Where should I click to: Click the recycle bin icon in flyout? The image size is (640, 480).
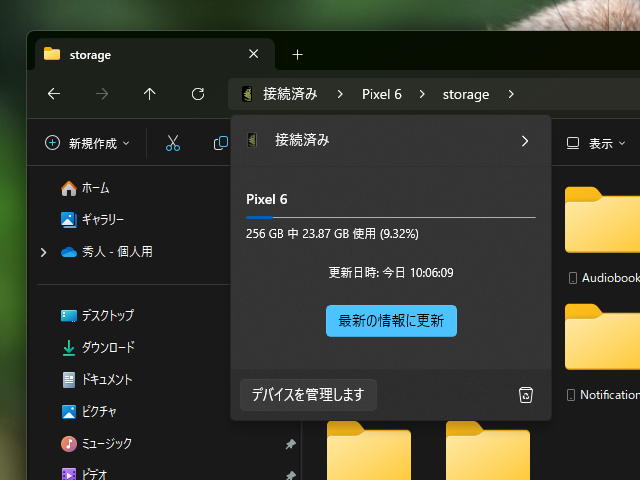[x=526, y=395]
